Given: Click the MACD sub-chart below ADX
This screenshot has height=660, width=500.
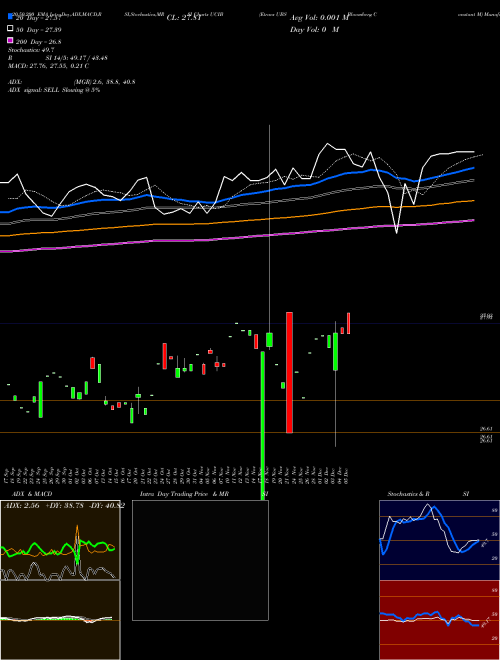Looking at the screenshot, I should (x=60, y=620).
